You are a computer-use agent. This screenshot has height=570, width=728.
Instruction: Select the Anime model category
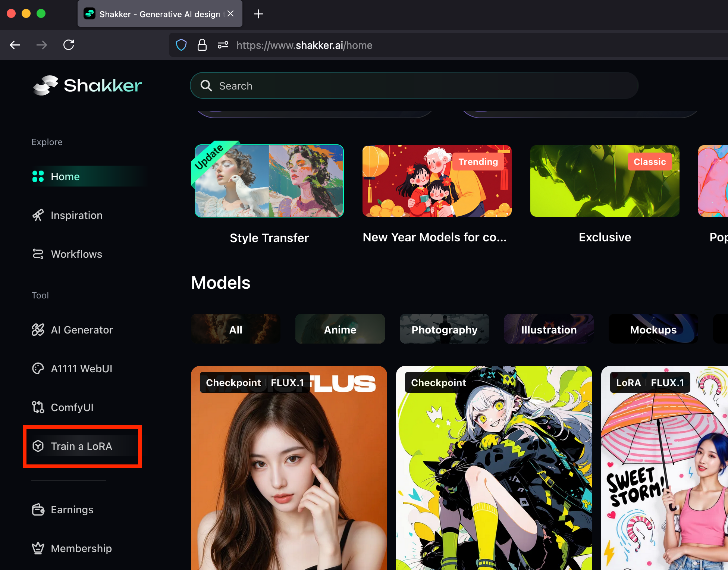[x=340, y=329]
